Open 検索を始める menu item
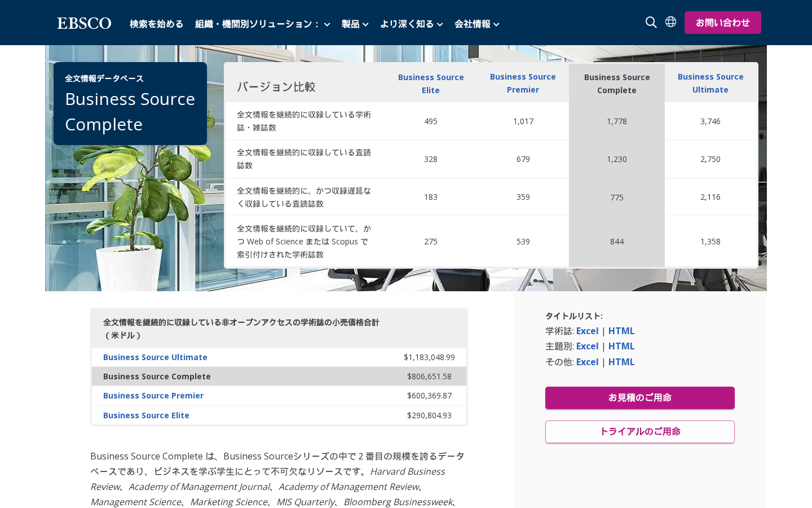Screen dimensions: 812x508 tap(157, 24)
